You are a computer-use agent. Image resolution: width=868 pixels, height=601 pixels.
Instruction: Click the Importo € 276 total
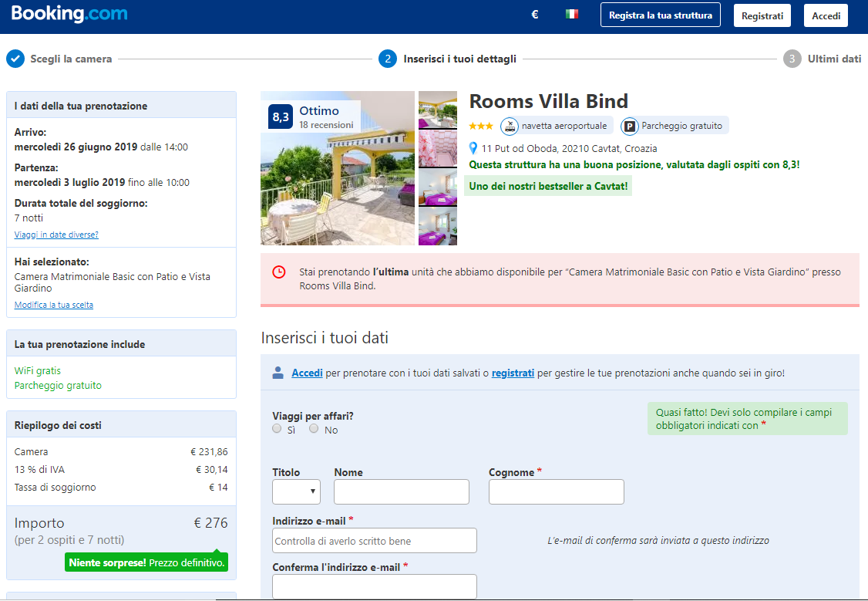click(121, 523)
